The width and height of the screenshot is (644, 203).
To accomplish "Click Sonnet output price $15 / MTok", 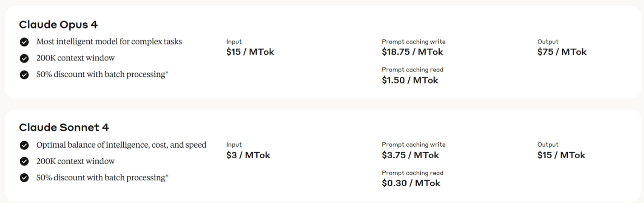I will tap(561, 155).
